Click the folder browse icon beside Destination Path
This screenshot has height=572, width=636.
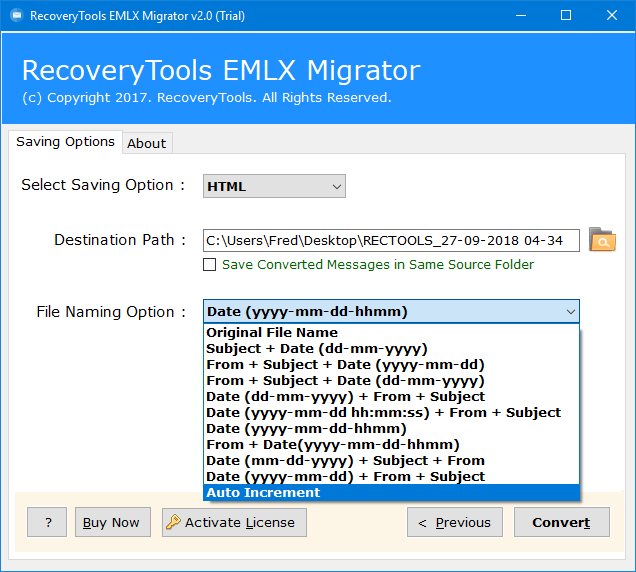(602, 240)
